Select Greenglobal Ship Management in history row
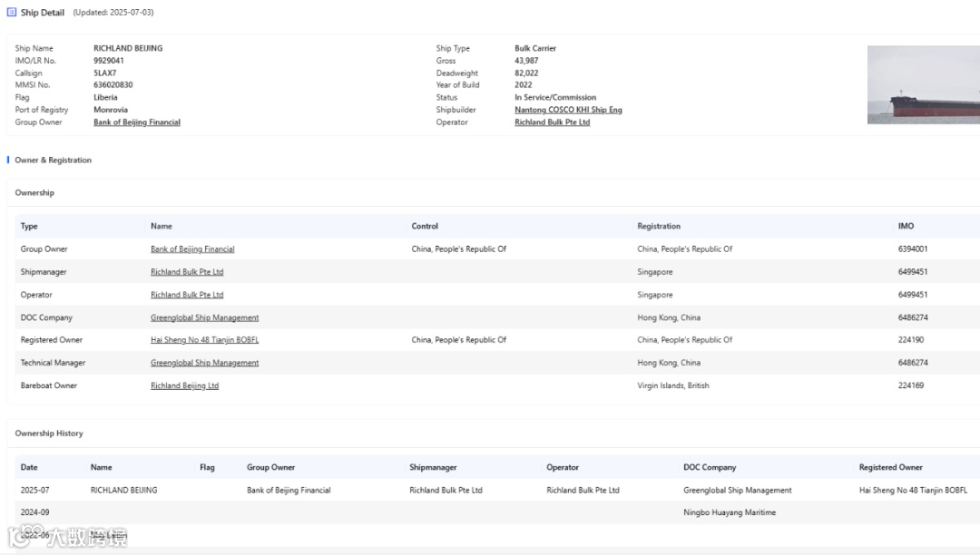This screenshot has width=980, height=555. click(738, 490)
